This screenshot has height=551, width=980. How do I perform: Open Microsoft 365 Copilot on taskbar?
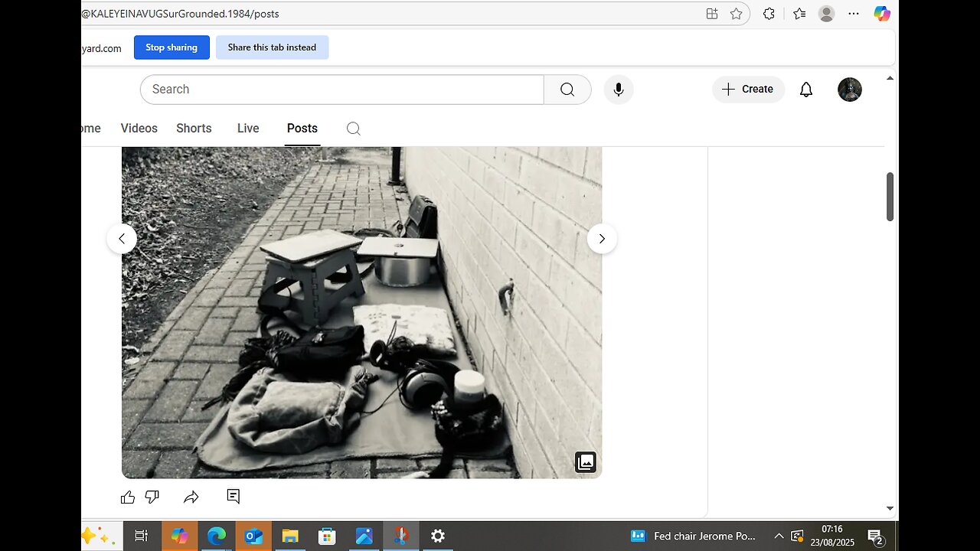click(180, 536)
